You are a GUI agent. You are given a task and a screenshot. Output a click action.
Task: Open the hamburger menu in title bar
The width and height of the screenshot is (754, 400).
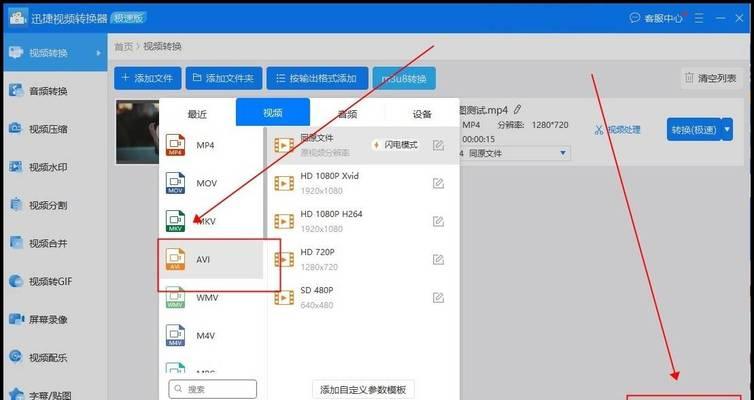tap(699, 18)
